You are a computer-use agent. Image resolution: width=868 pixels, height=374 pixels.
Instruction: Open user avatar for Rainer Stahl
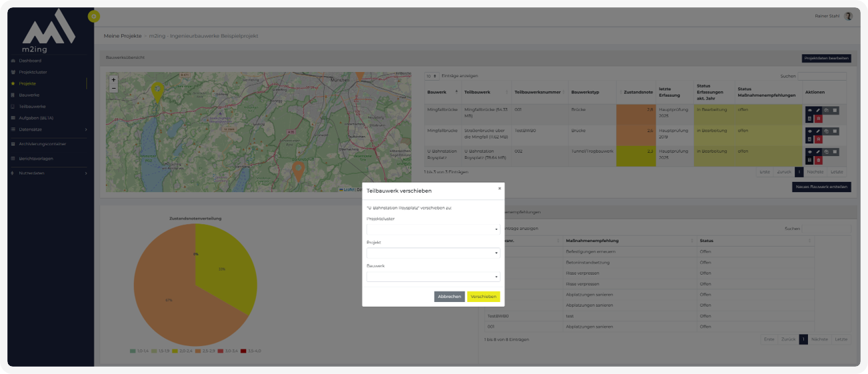point(848,16)
